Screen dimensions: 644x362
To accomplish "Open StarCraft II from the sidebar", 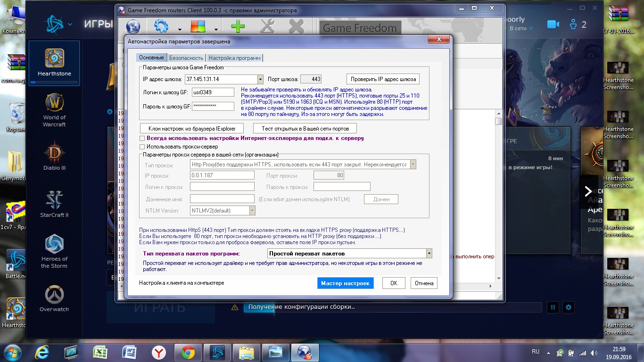I will click(54, 204).
